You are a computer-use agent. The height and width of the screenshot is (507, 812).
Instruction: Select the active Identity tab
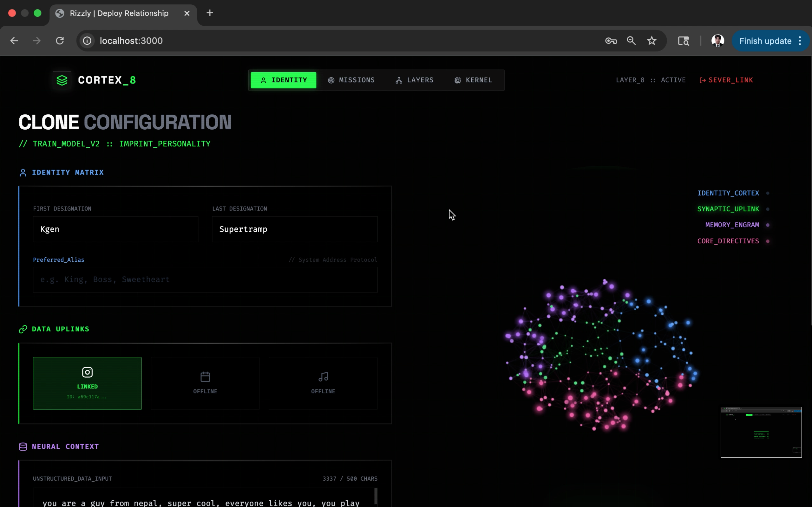pyautogui.click(x=284, y=80)
